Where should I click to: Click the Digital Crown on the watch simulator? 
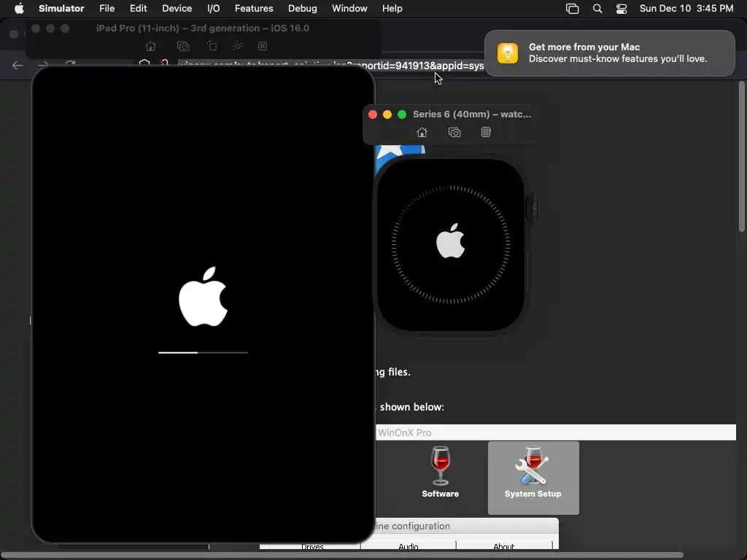[x=532, y=209]
